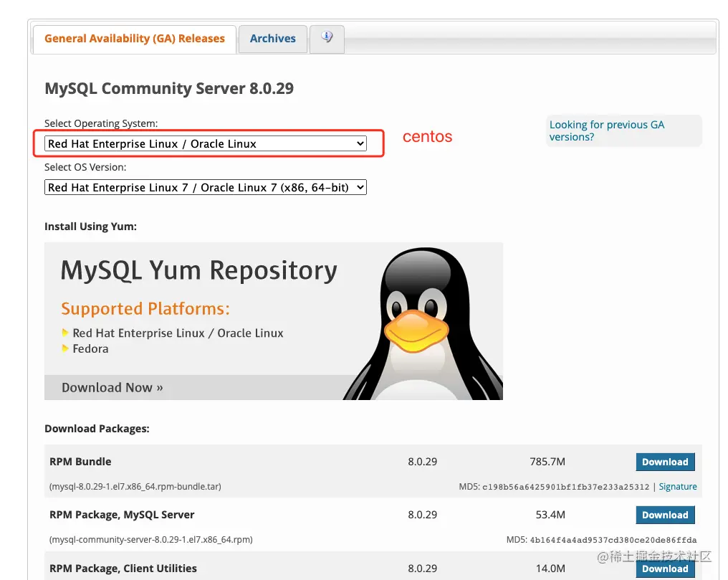Click the RPM Package, MySQL Server title

[x=122, y=515]
